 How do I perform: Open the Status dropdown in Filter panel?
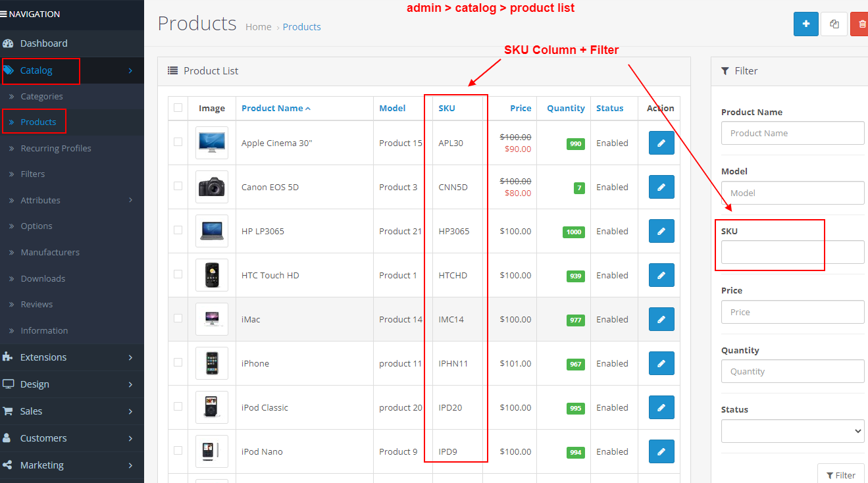click(x=792, y=431)
